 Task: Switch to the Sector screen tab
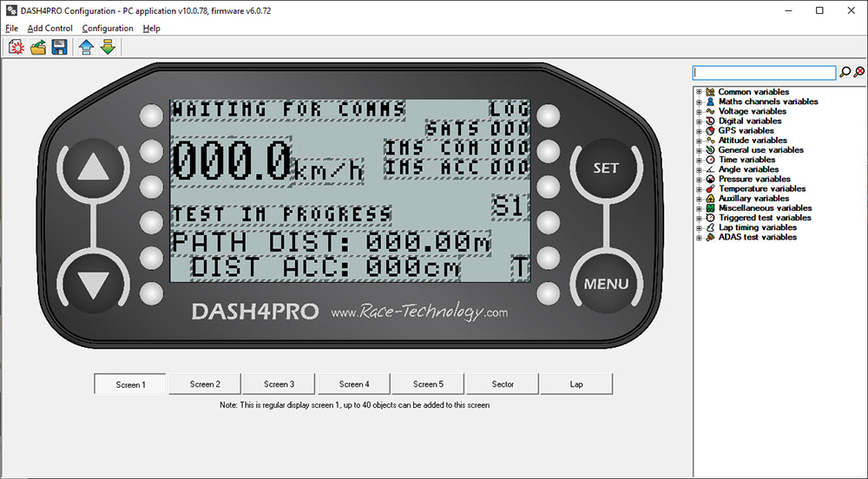(503, 384)
